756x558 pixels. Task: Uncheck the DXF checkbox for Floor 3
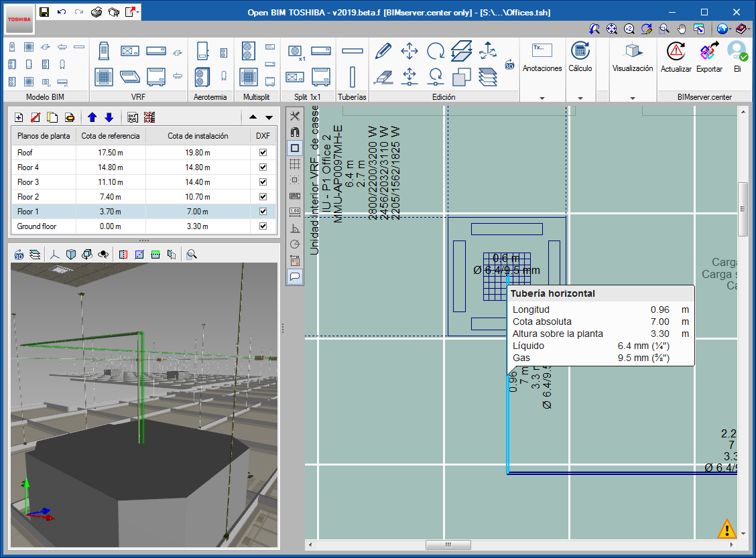coord(263,182)
